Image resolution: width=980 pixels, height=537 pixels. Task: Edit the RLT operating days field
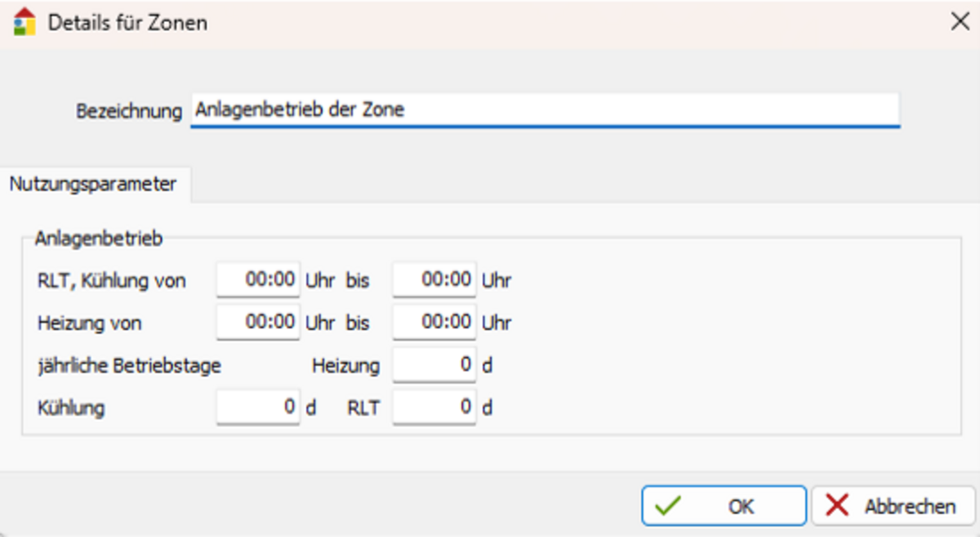[434, 407]
